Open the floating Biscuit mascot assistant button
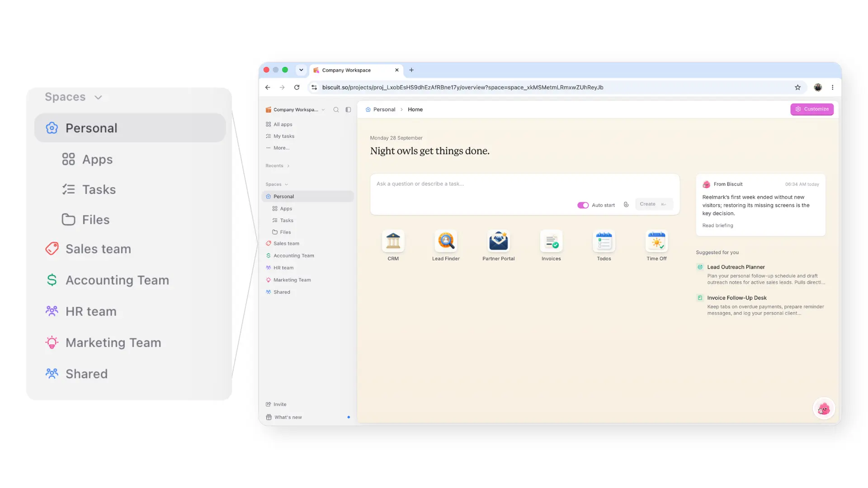This screenshot has height=488, width=868. click(x=824, y=408)
